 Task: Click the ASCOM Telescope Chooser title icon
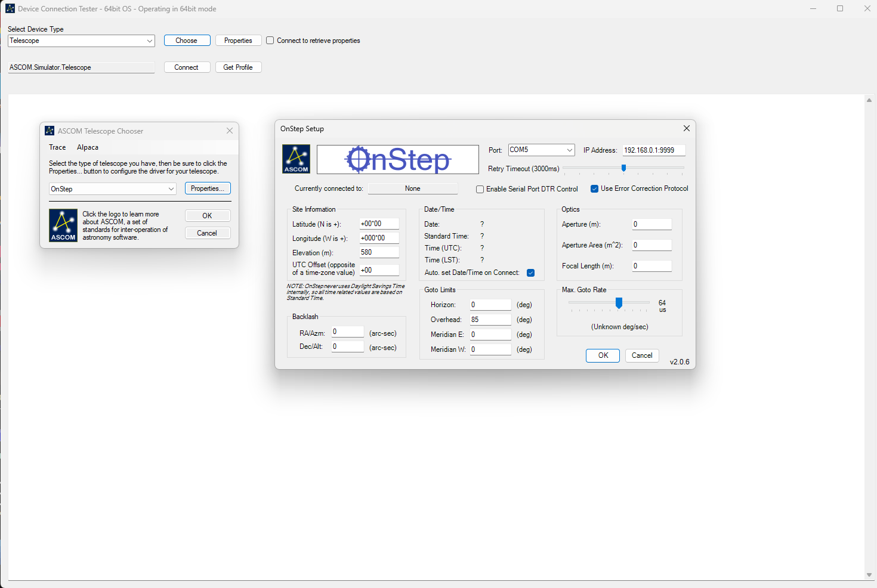(50, 131)
